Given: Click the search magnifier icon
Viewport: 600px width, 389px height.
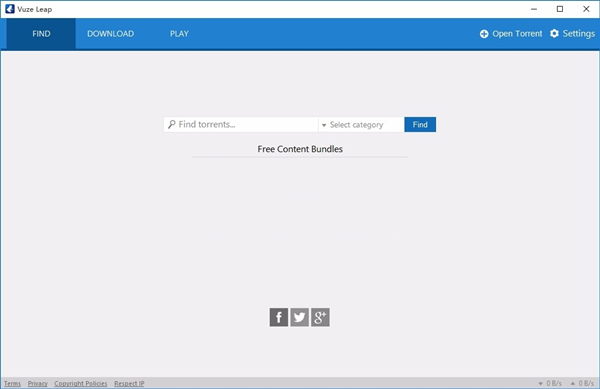Looking at the screenshot, I should click(171, 124).
